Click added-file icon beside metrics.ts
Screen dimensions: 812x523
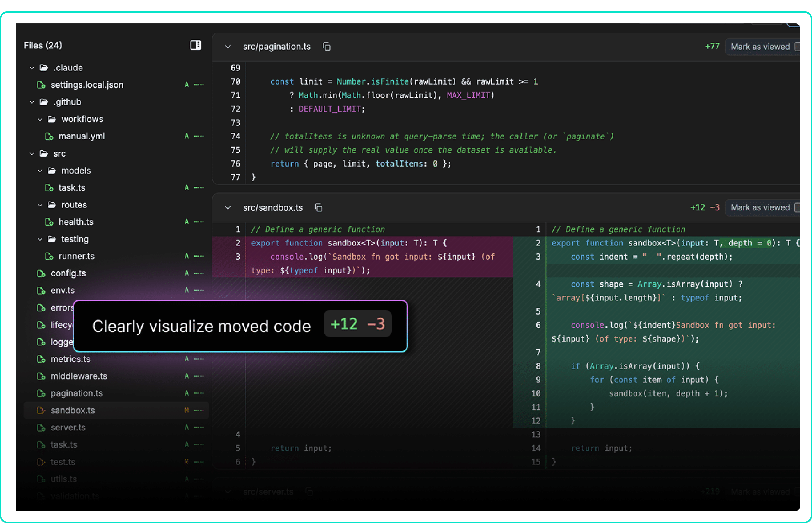[x=41, y=359]
